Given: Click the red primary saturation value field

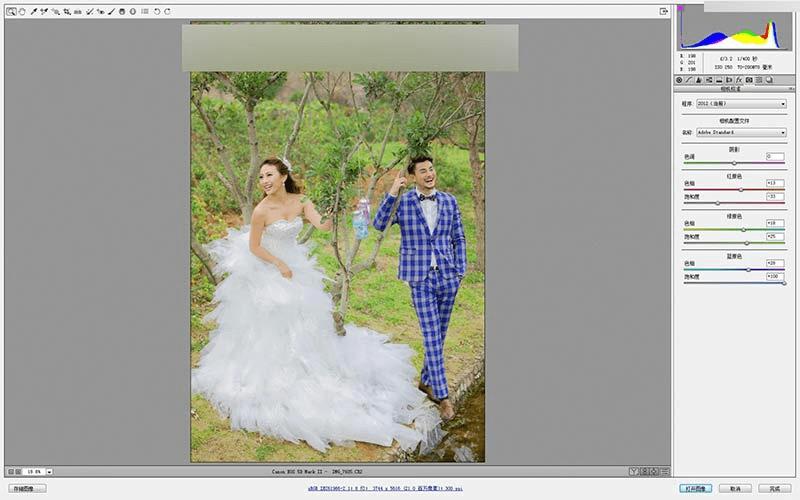Looking at the screenshot, I should tap(775, 196).
